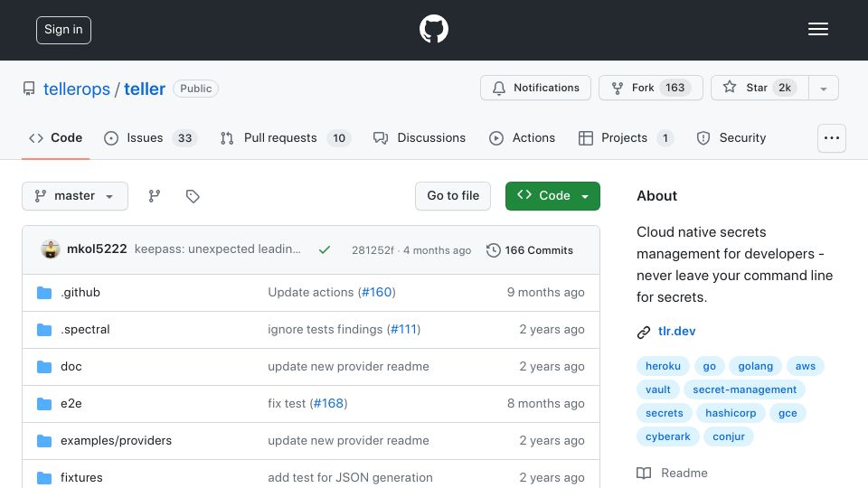Click the link chain icon beside tlr.dev
This screenshot has height=488, width=868.
point(643,332)
